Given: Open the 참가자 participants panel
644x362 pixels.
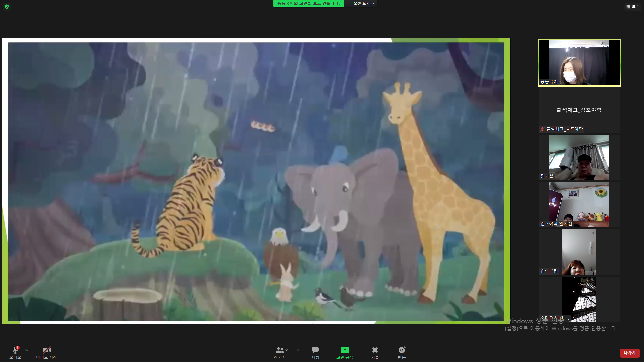Looking at the screenshot, I should (281, 353).
